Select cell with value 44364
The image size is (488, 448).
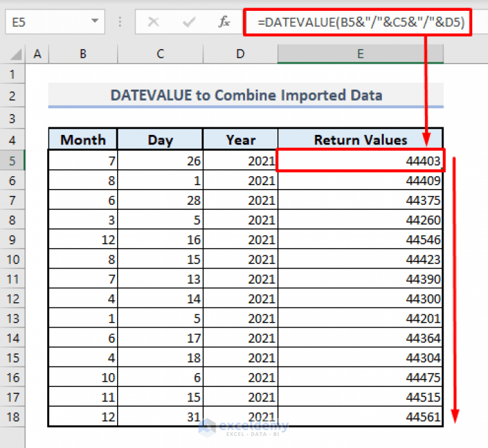[x=360, y=338]
